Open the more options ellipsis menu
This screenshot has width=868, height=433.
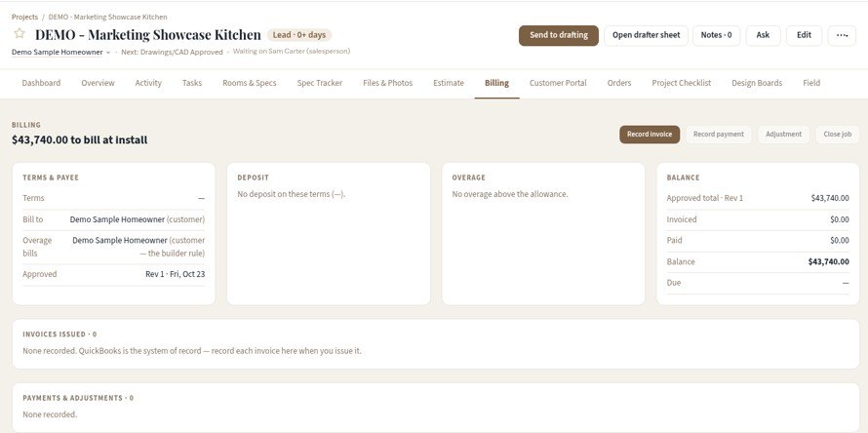842,35
